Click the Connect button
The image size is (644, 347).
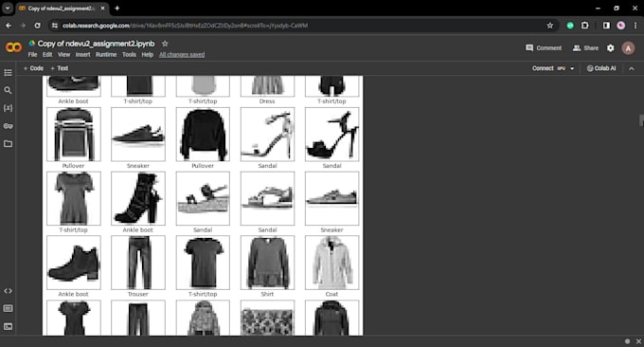543,68
